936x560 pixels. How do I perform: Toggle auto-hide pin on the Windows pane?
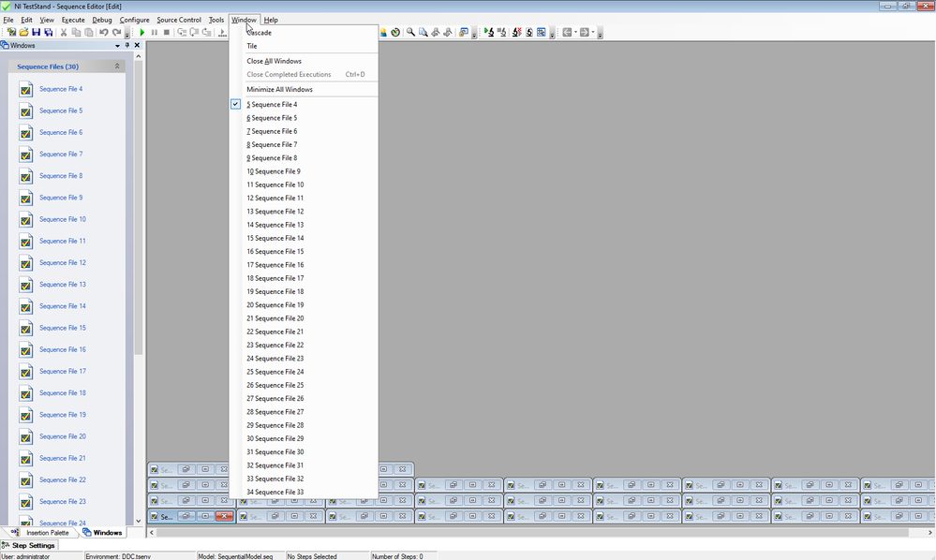[x=127, y=45]
